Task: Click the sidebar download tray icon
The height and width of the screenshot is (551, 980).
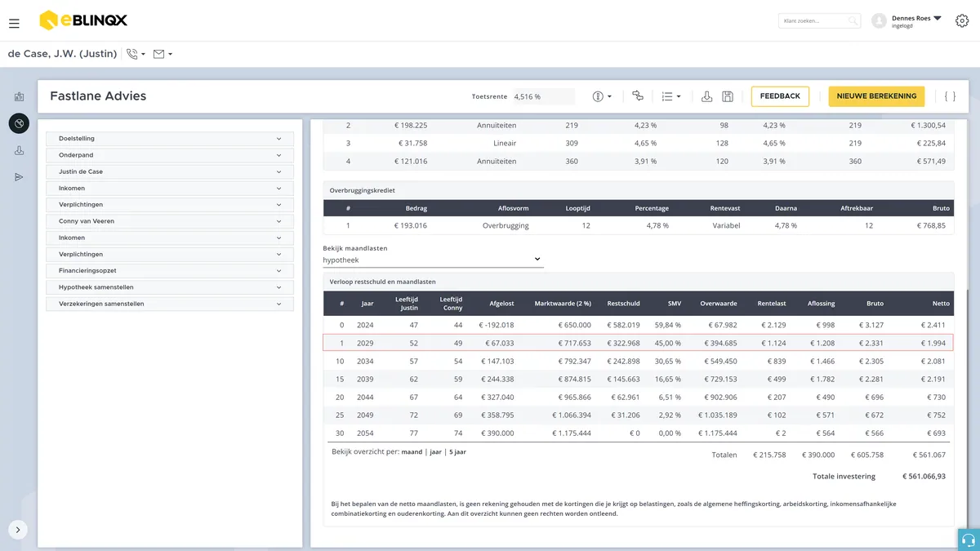Action: pyautogui.click(x=19, y=151)
